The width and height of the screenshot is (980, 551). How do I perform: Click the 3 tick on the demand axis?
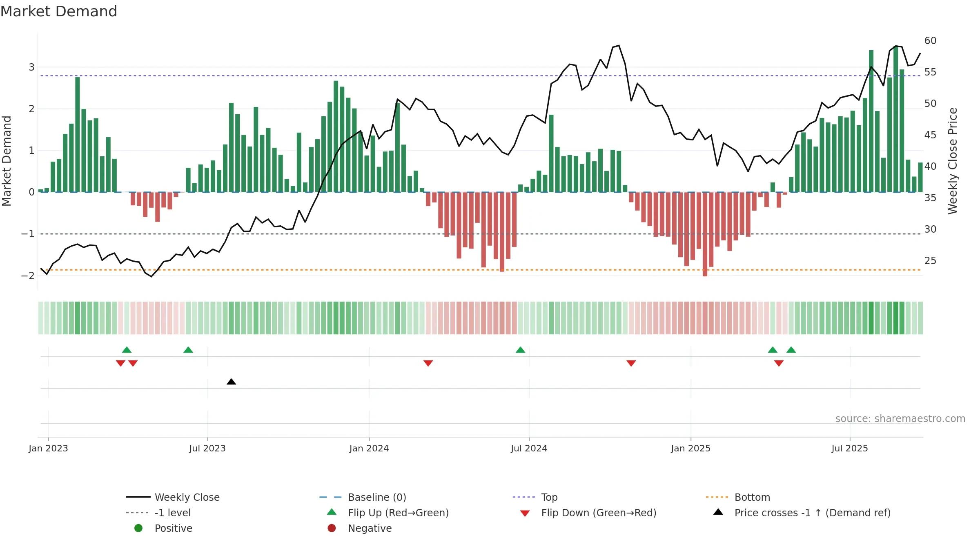point(31,67)
